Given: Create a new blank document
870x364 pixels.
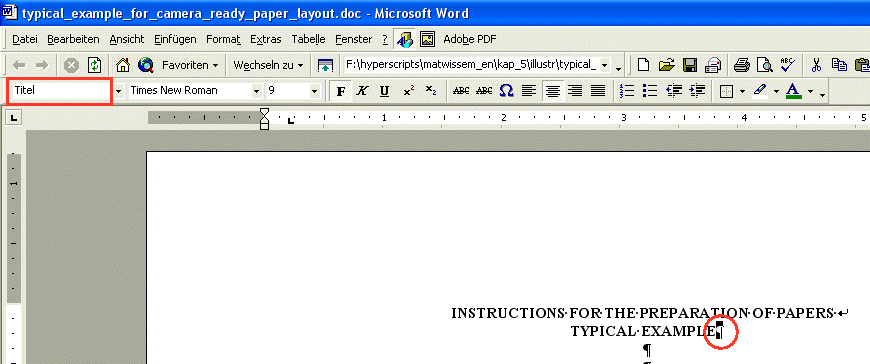Looking at the screenshot, I should (643, 65).
